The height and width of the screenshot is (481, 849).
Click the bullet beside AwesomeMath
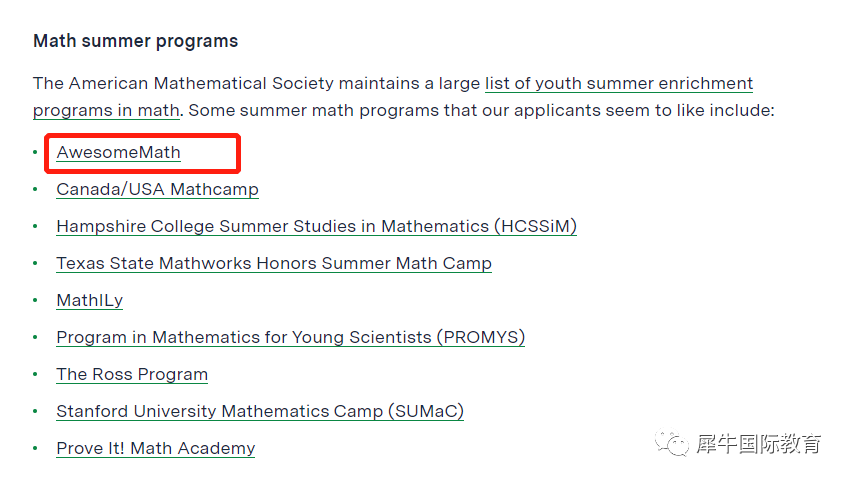click(35, 152)
